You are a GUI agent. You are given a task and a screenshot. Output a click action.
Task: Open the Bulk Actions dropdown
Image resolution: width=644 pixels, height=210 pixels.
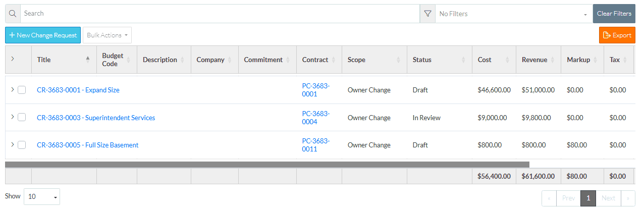[x=107, y=35]
